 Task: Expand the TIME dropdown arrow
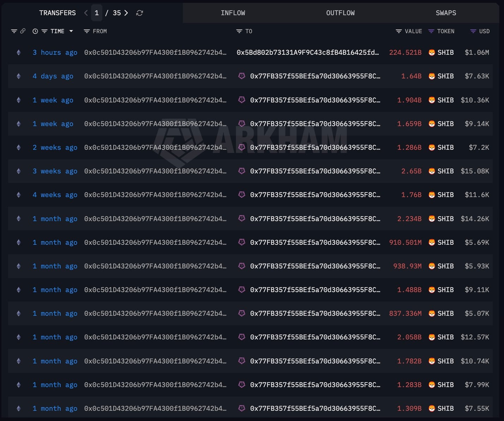click(71, 31)
